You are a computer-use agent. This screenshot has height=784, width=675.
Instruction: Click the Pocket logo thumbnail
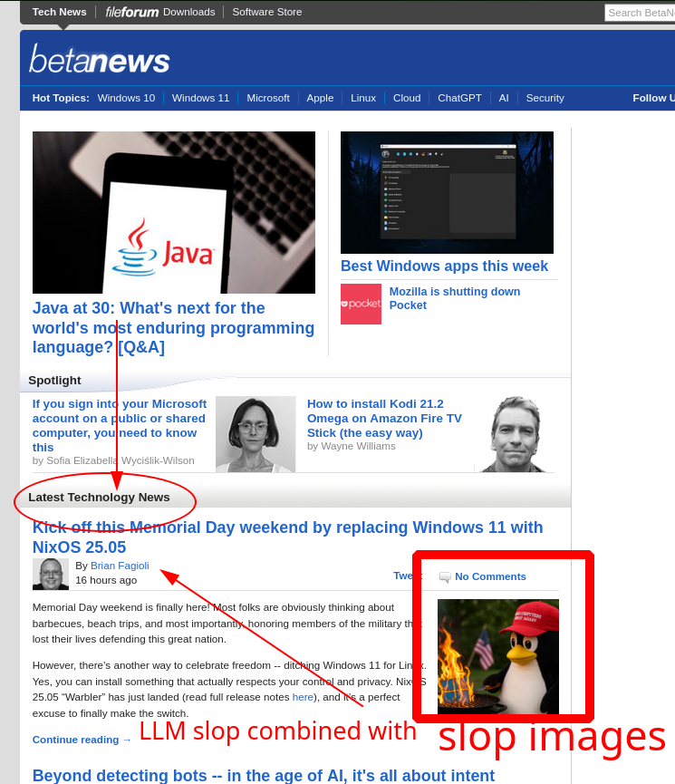click(x=361, y=304)
